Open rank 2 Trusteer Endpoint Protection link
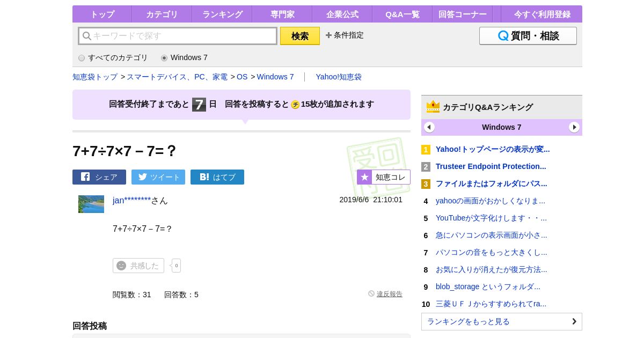 [491, 166]
